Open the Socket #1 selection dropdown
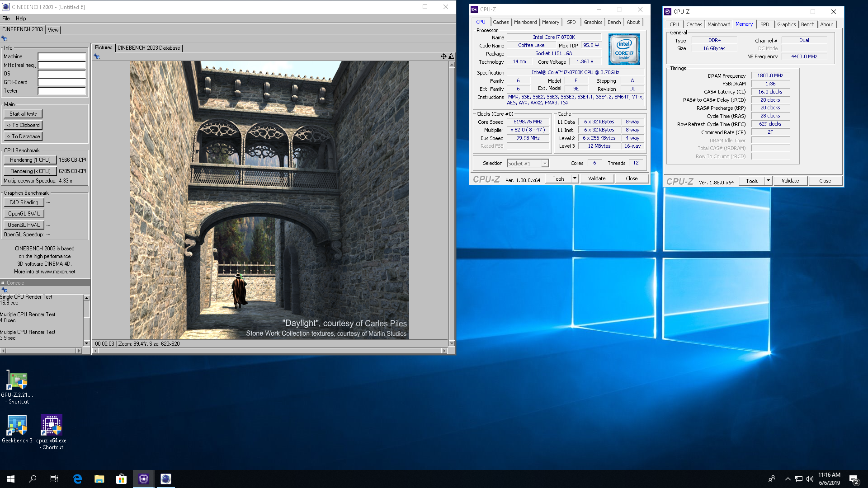 528,164
